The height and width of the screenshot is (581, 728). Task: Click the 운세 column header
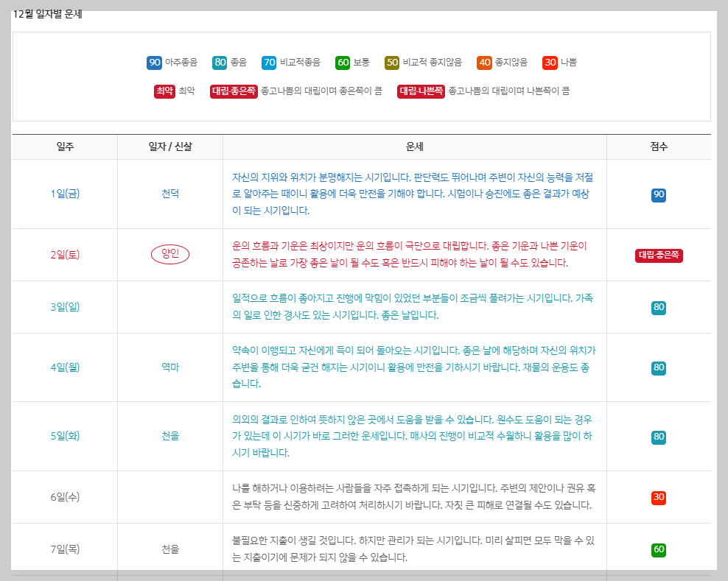pyautogui.click(x=414, y=147)
